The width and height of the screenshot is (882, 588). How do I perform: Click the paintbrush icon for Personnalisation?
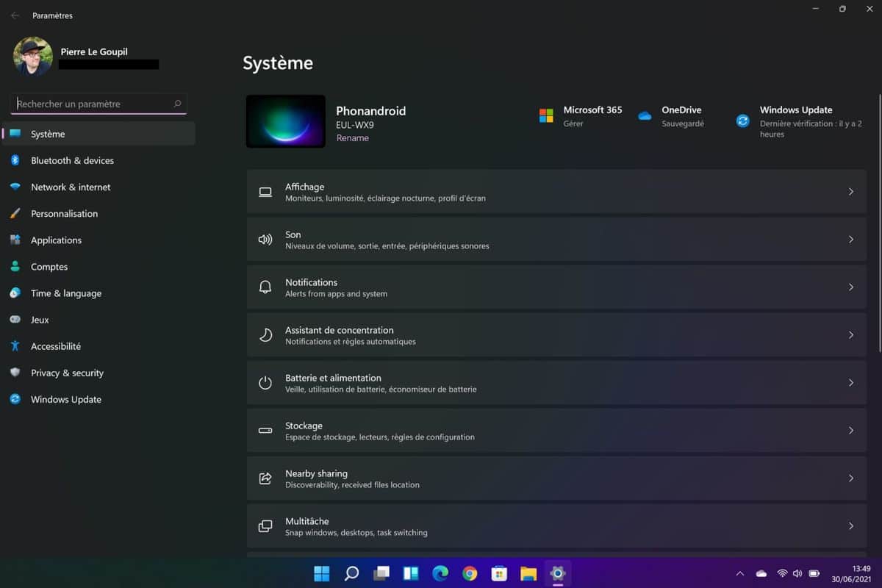click(15, 213)
